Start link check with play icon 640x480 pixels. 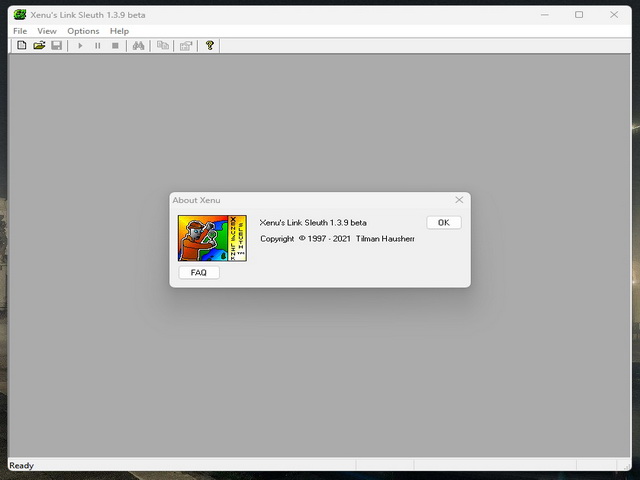80,46
